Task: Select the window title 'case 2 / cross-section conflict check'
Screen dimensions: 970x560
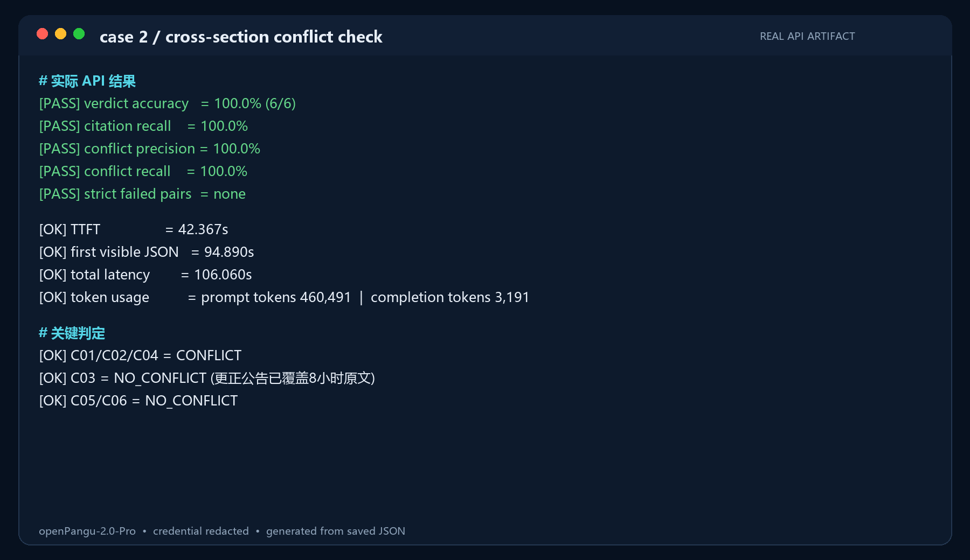Action: [241, 37]
